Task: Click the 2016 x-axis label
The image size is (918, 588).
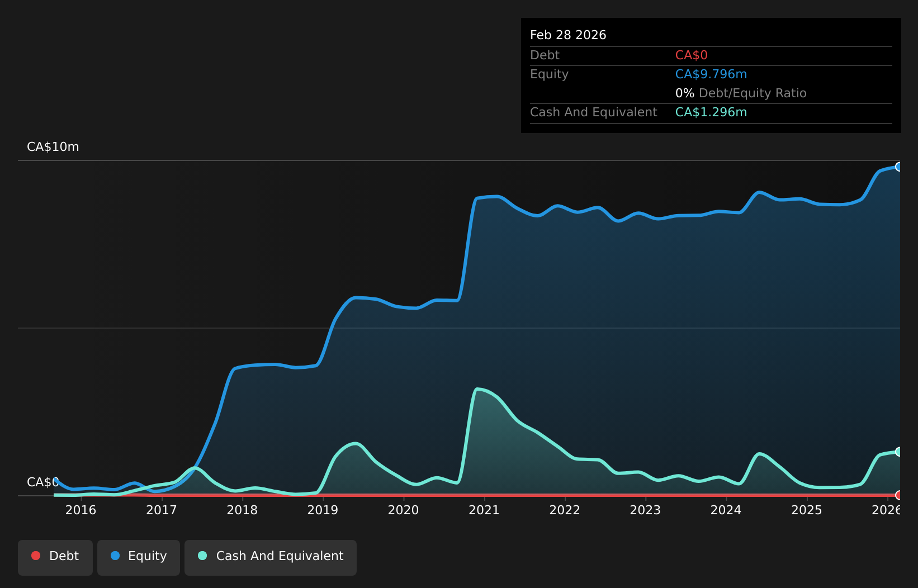Action: (x=81, y=510)
